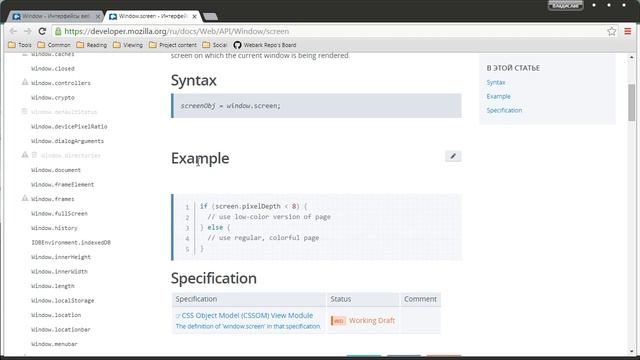Jump to Example in the article contents

click(x=498, y=96)
